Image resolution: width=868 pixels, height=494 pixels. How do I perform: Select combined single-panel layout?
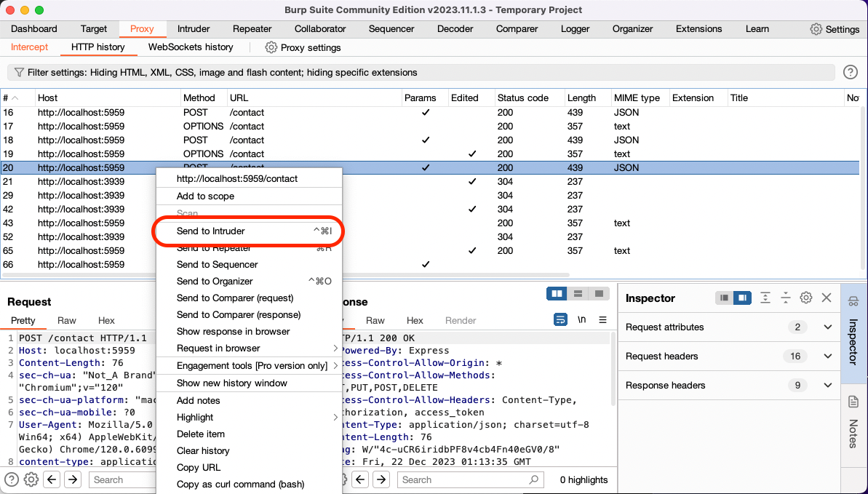point(599,293)
